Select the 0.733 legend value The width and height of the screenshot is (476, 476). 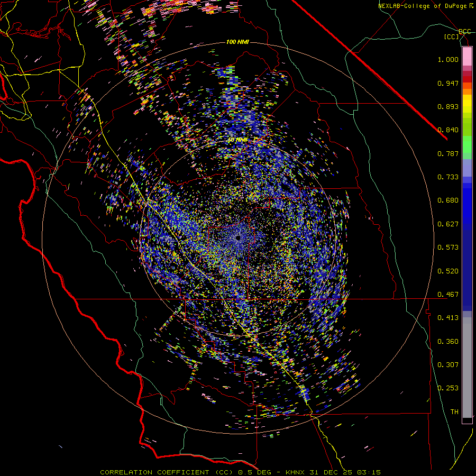click(448, 177)
